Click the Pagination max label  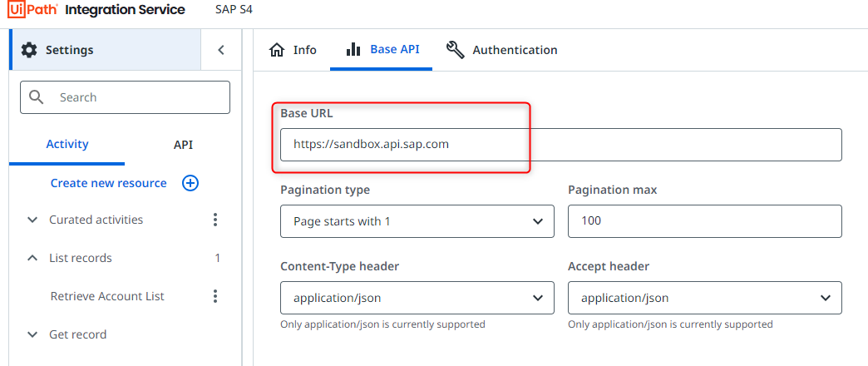pos(612,190)
